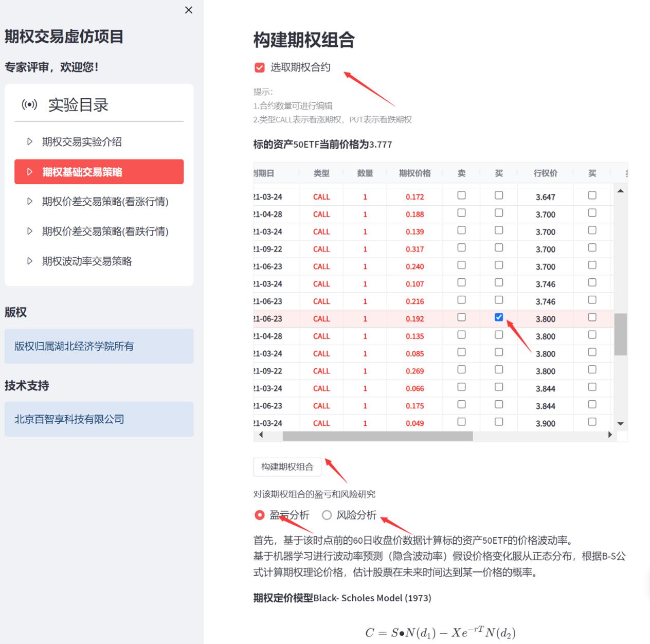Tick 买 checkbox right of strike 3.900
This screenshot has width=650, height=644.
click(592, 422)
